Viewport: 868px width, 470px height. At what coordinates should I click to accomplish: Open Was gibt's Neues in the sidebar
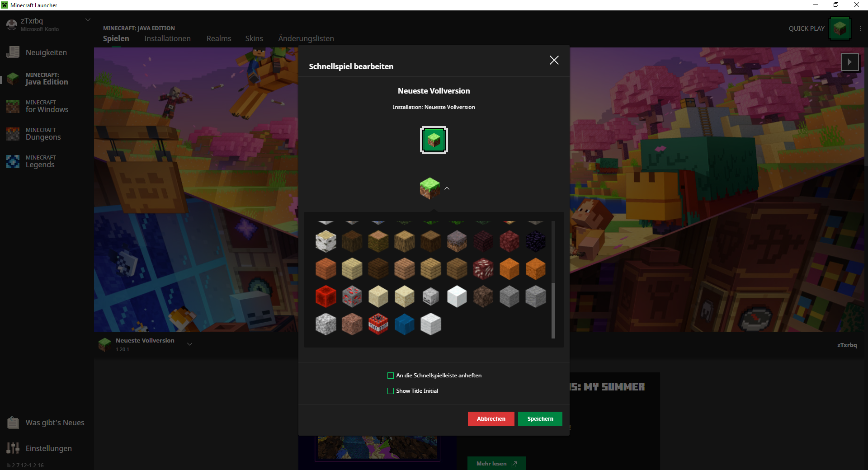click(x=47, y=423)
